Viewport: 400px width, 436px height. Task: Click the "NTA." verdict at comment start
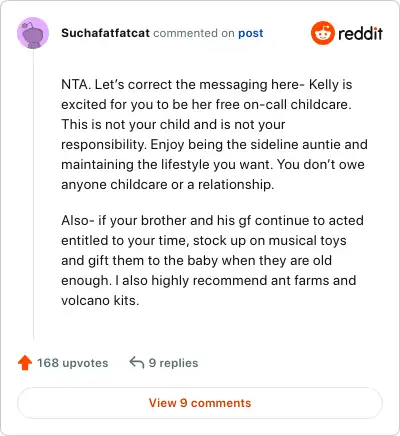click(x=76, y=85)
